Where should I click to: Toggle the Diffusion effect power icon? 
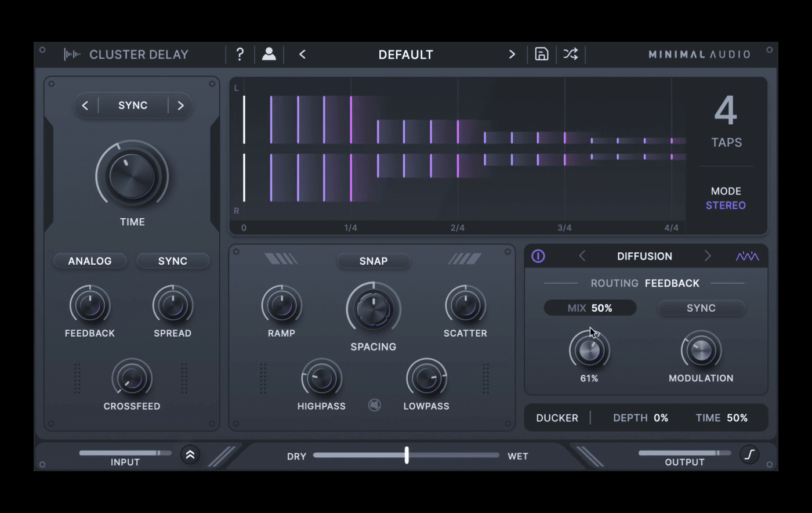point(538,256)
